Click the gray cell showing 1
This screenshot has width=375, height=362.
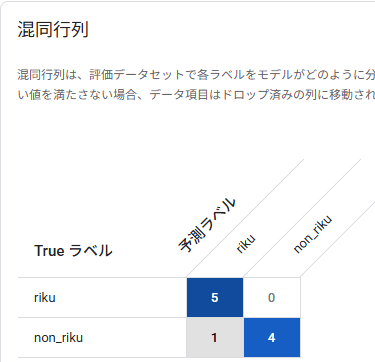[215, 338]
